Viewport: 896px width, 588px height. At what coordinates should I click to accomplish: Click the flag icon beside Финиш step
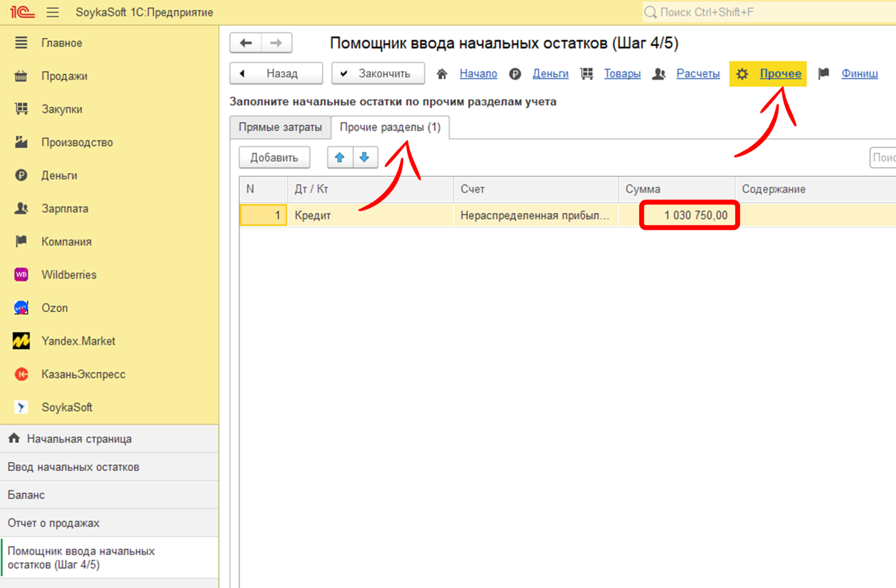click(x=823, y=74)
